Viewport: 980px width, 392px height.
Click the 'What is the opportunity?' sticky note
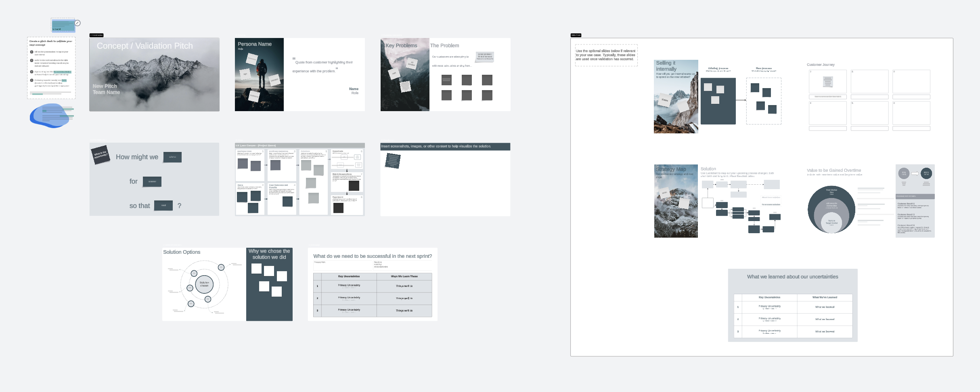coord(101,155)
